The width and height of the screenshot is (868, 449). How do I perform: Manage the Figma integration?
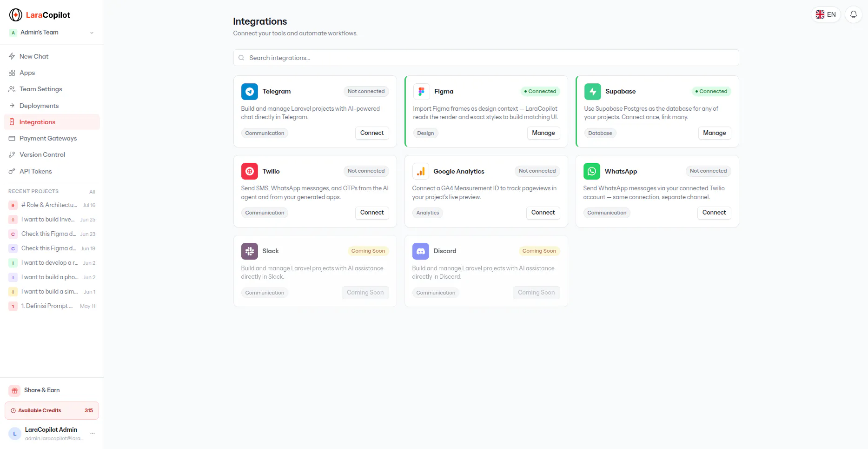coord(543,133)
